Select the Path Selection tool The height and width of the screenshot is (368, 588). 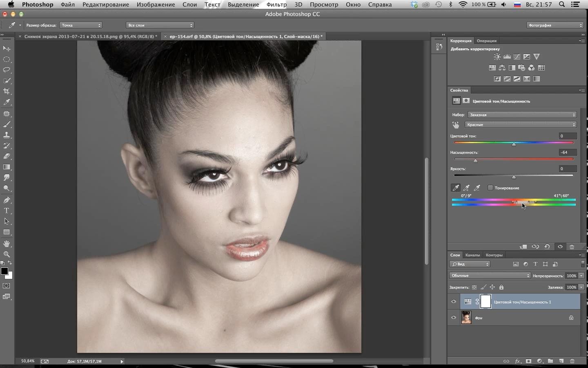(x=7, y=221)
